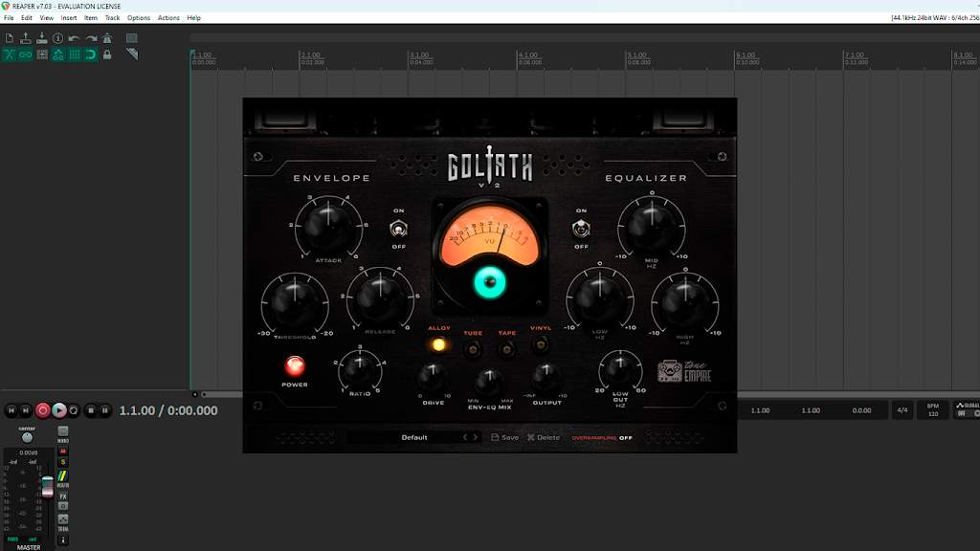The image size is (980, 551).
Task: Go to project start transport button
Action: point(11,410)
